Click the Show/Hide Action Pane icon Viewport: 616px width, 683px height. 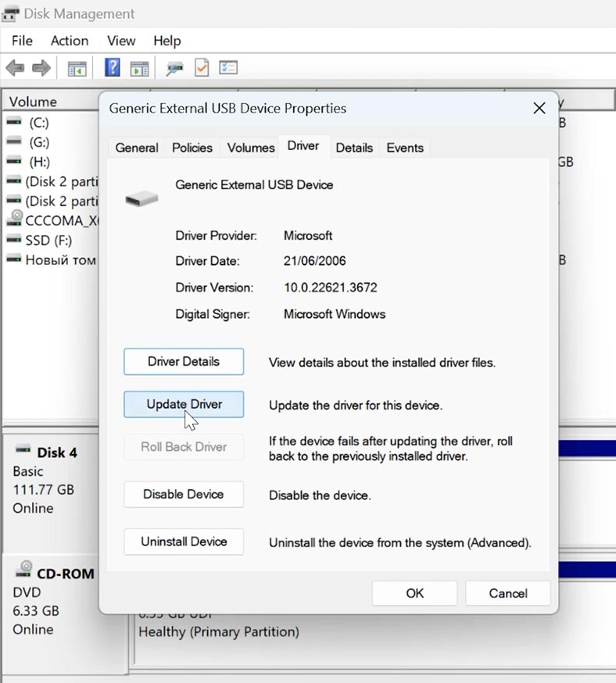point(139,69)
